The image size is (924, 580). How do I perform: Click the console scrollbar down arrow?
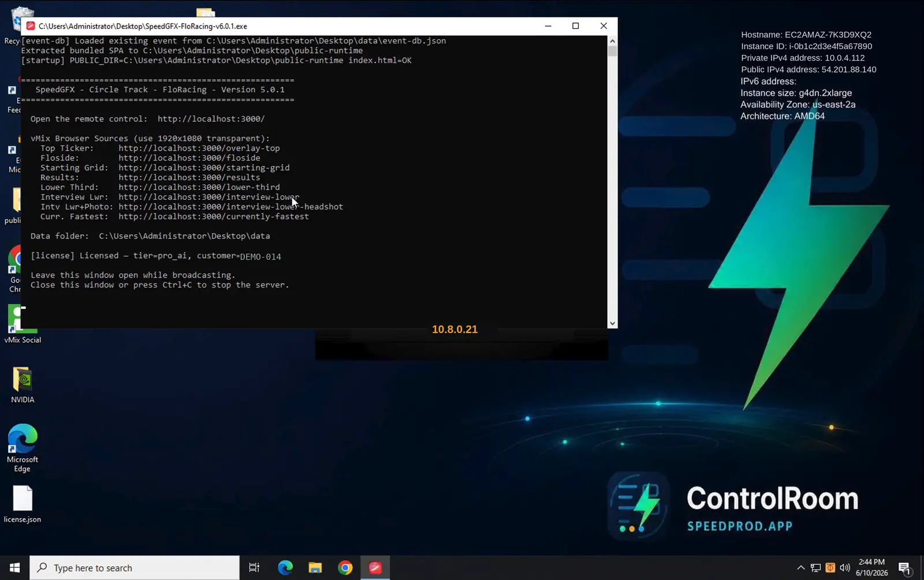tap(612, 324)
